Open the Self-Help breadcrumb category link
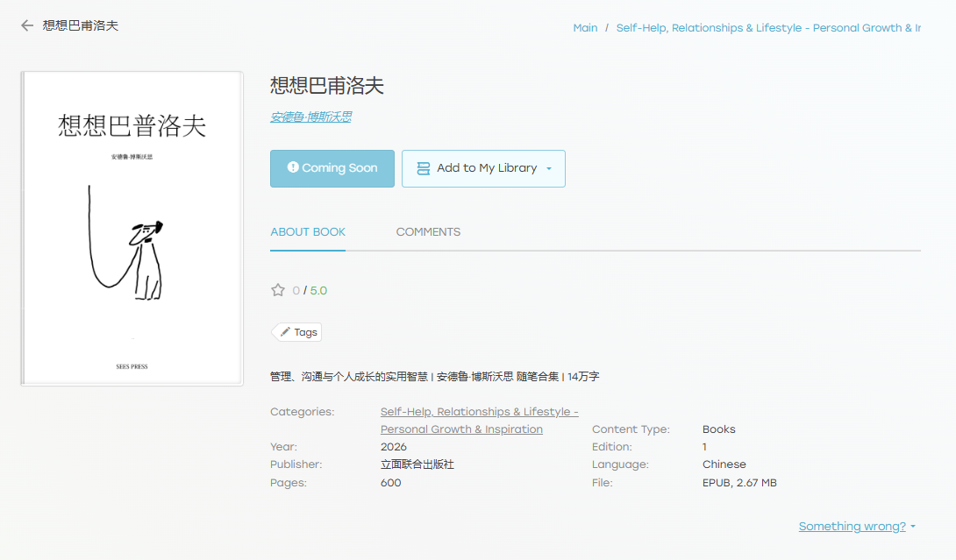The height and width of the screenshot is (560, 956). tap(767, 28)
